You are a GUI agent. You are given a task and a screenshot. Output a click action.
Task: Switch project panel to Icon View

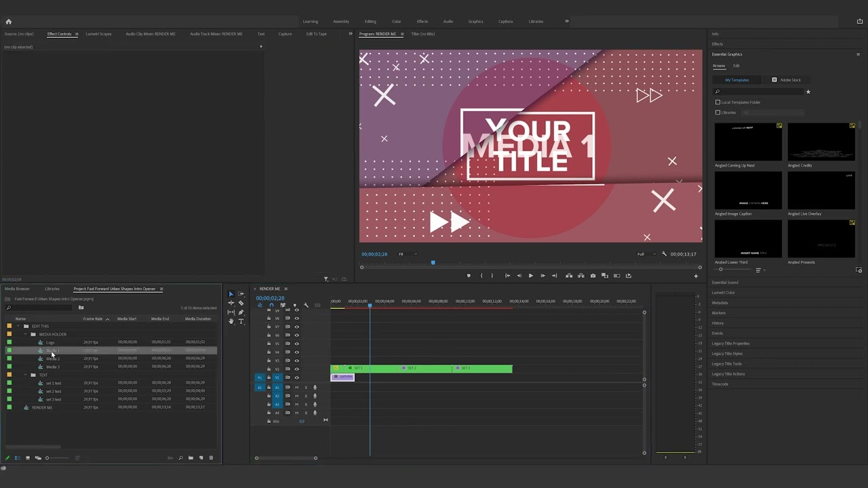(x=28, y=458)
